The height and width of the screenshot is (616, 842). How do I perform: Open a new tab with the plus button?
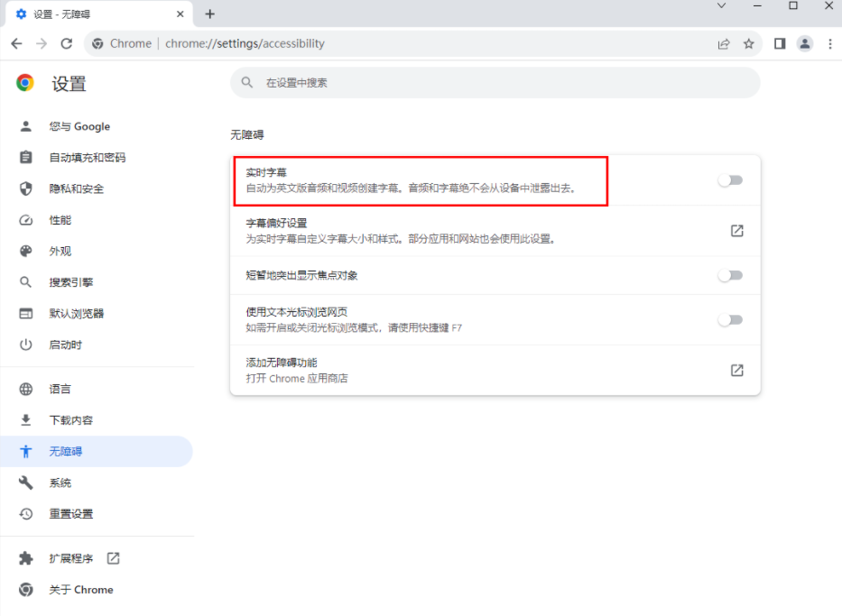(210, 14)
